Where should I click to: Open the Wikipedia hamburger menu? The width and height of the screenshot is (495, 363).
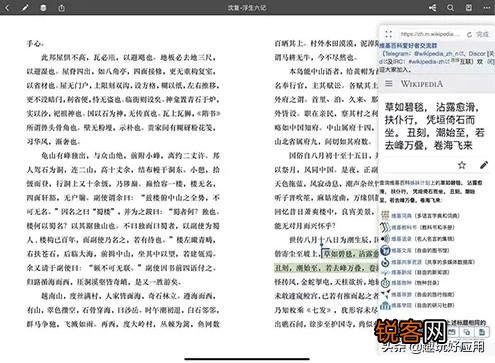point(389,83)
